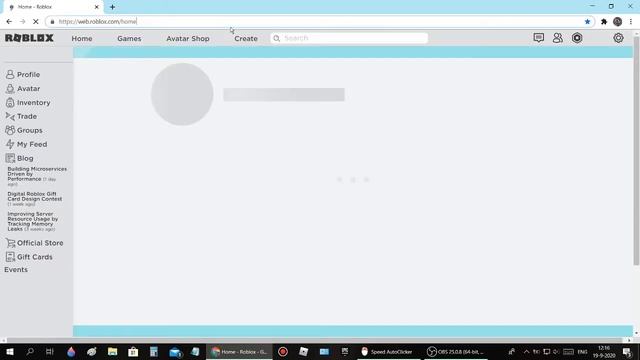Viewport: 640px width, 360px height.
Task: Open the chat messages icon
Action: pyautogui.click(x=538, y=38)
